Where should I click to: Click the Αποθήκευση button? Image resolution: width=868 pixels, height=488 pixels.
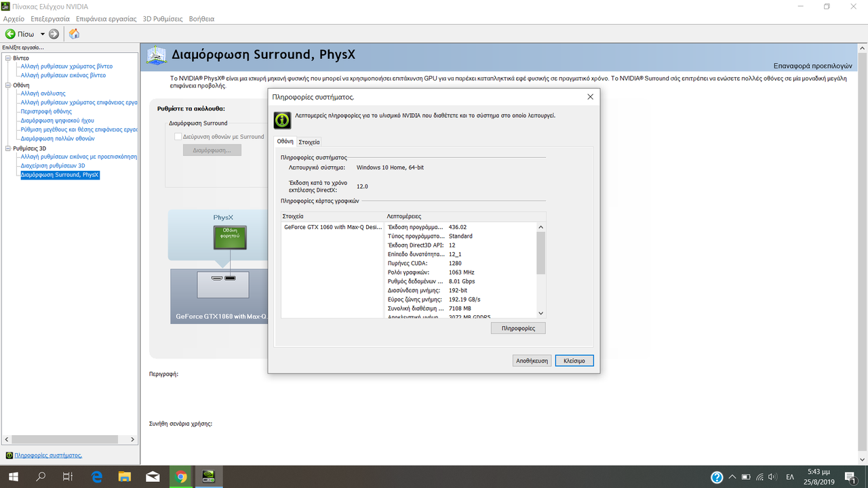(532, 361)
